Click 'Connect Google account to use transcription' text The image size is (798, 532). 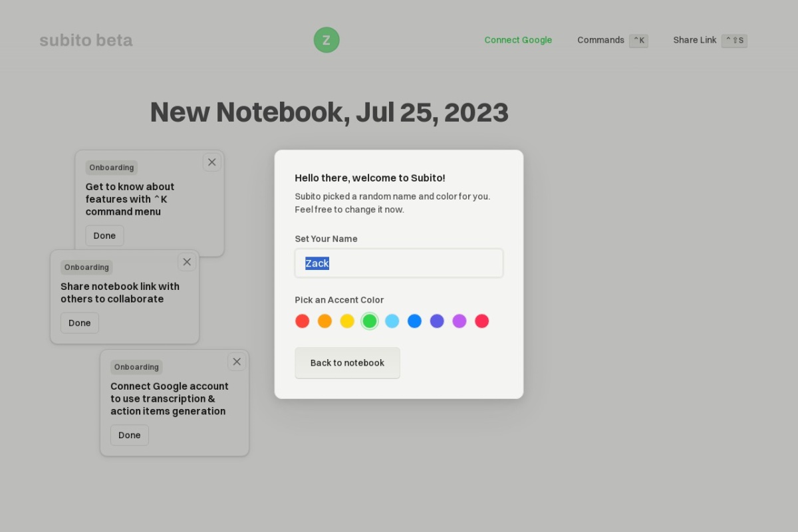169,398
